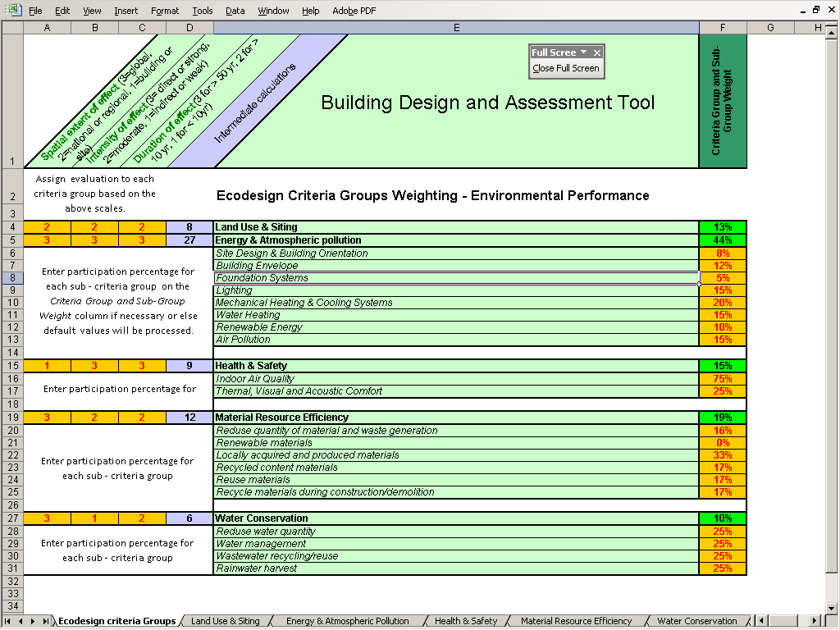840x630 pixels.
Task: Switch to the Material Resource Efficiency sheet tab
Action: (x=576, y=621)
